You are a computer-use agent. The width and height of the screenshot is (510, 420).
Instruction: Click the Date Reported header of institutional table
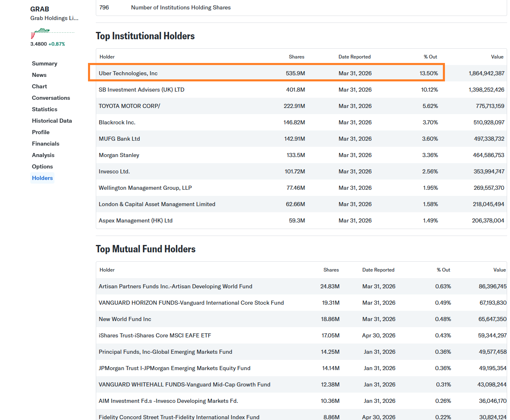354,57
